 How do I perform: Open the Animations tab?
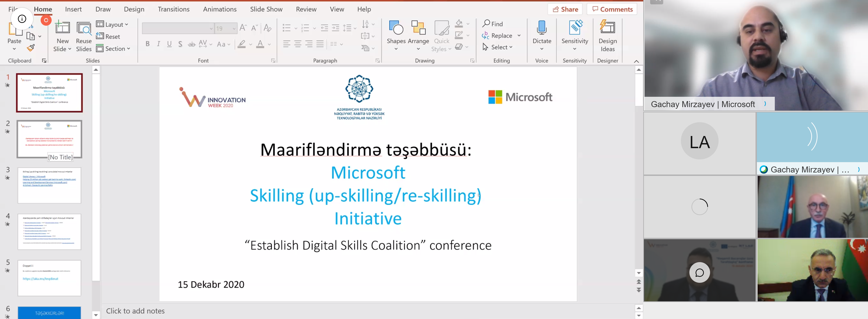(220, 9)
